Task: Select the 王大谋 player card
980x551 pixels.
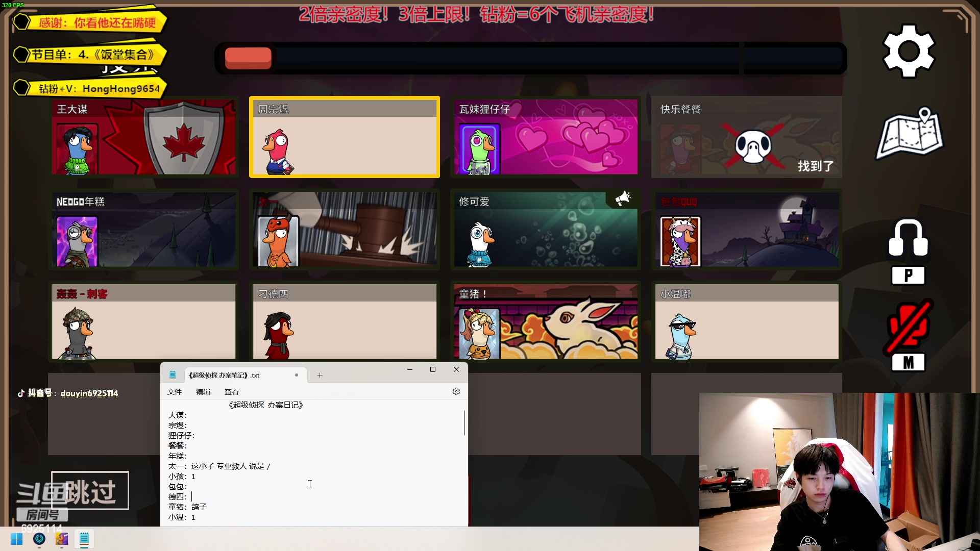Action: point(143,137)
